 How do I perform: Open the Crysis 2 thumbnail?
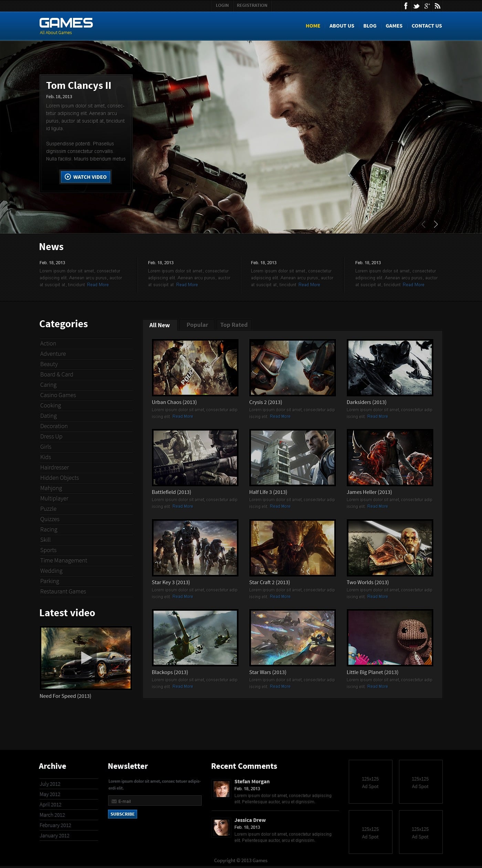(x=292, y=368)
